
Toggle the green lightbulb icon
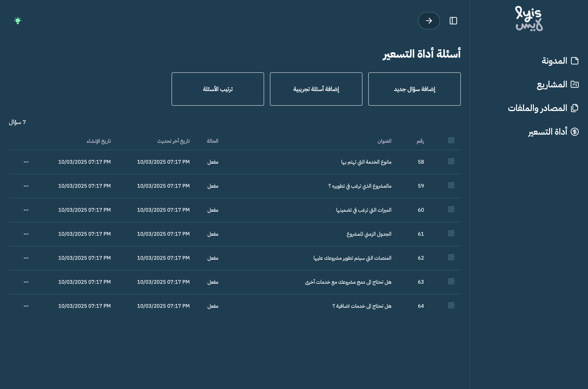[x=18, y=20]
